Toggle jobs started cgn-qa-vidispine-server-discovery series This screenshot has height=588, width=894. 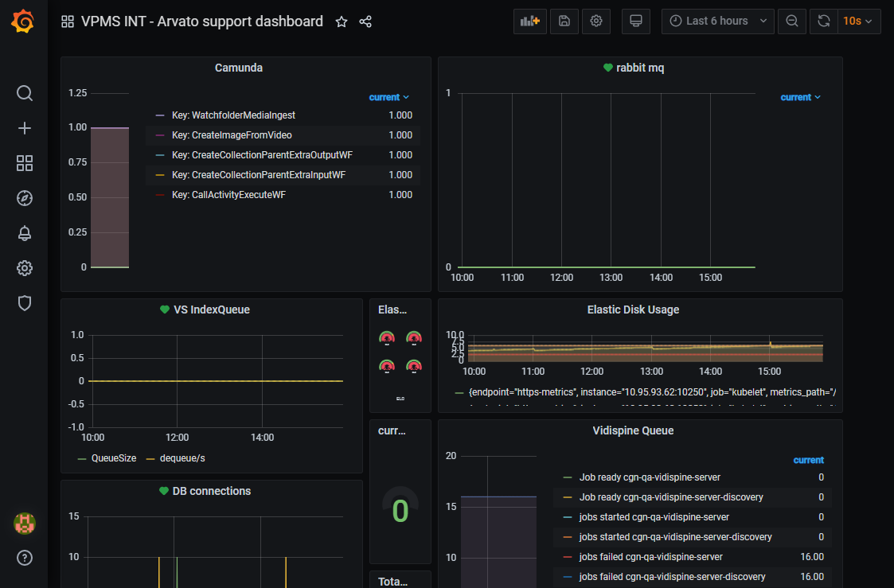click(x=676, y=537)
